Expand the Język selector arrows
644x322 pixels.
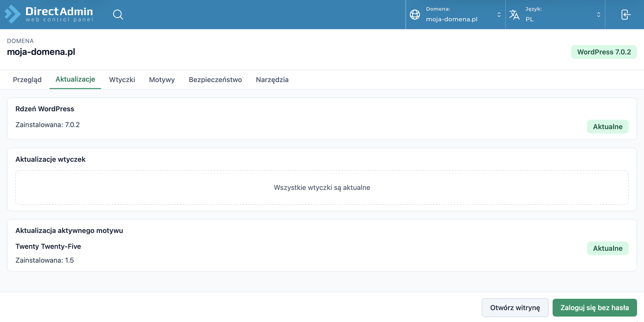(x=598, y=15)
